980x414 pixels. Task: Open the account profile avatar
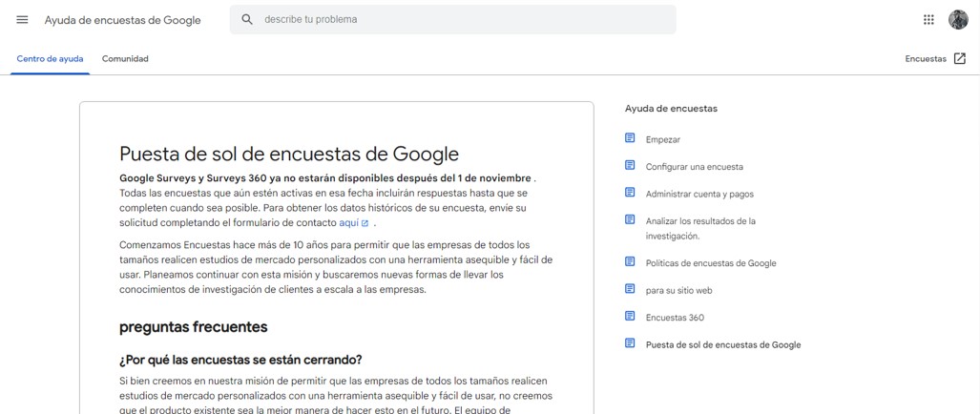pos(958,19)
